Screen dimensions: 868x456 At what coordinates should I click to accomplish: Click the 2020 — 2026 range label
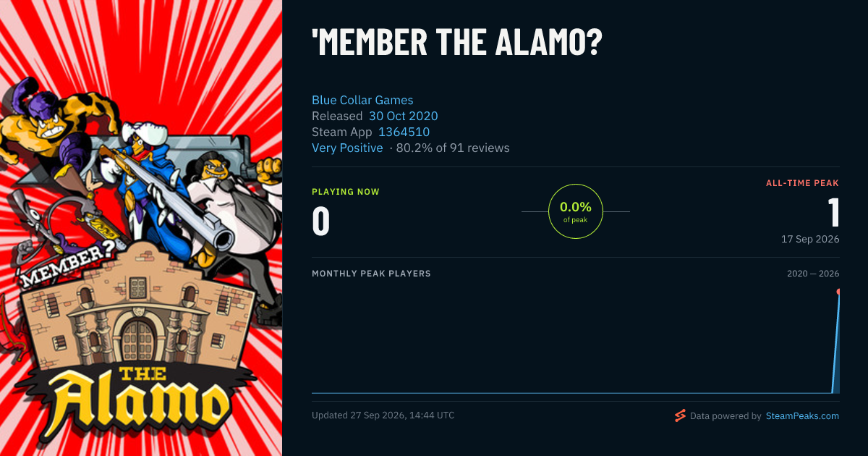pos(813,274)
